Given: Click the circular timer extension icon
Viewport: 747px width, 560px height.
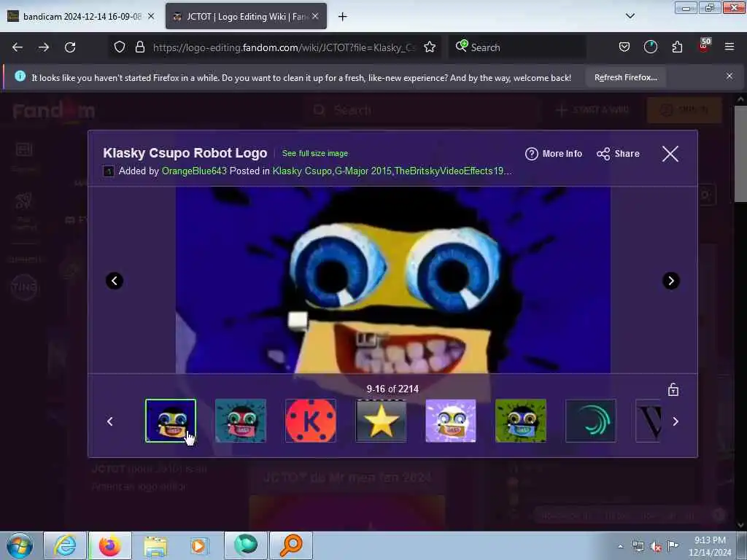Looking at the screenshot, I should 650,47.
